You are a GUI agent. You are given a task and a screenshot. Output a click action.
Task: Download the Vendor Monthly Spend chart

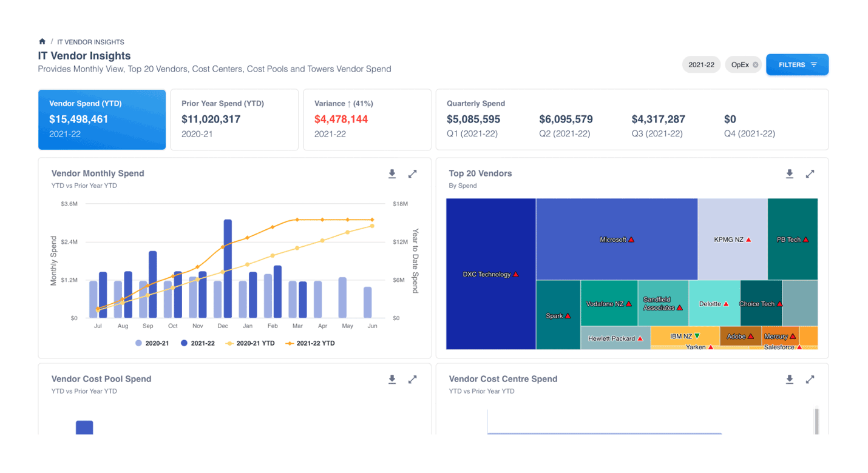(392, 174)
